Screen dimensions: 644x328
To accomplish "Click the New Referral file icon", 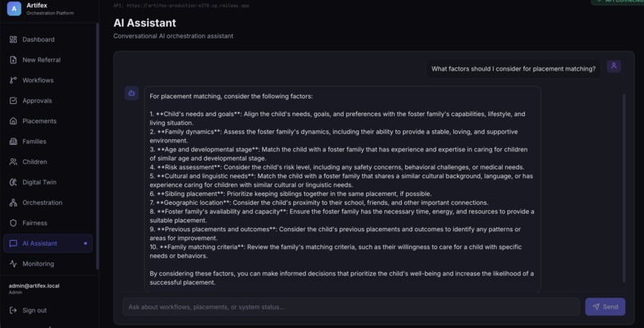I will (13, 60).
